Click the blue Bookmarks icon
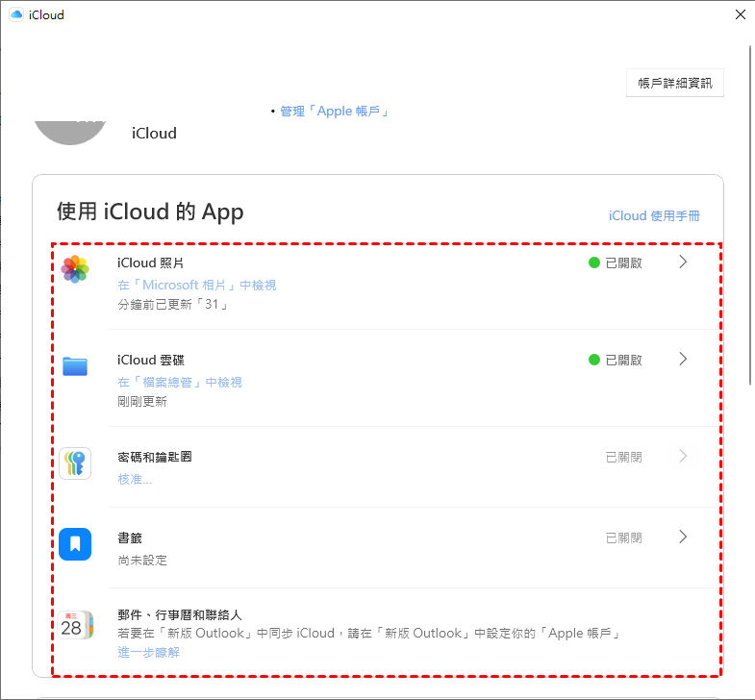 point(75,544)
